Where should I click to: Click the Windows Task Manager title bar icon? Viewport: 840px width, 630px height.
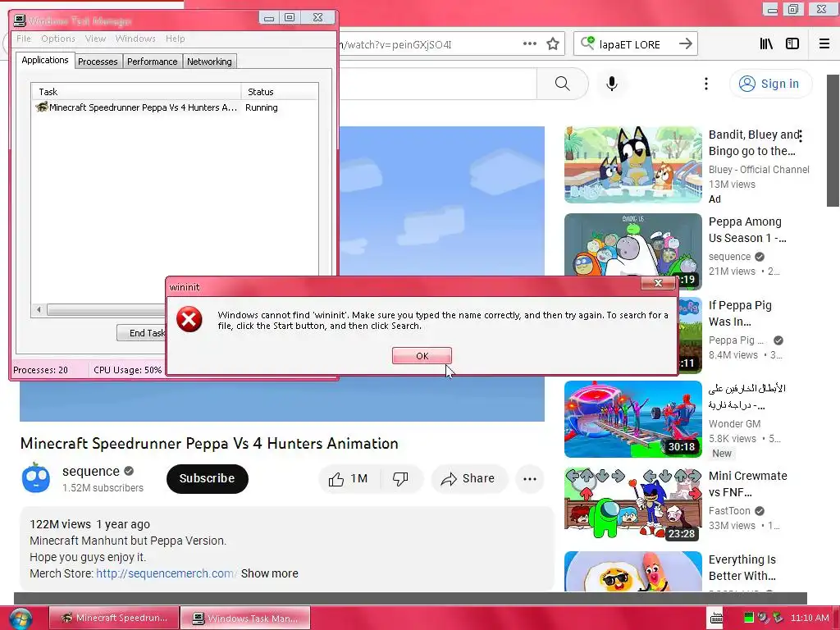click(x=20, y=21)
